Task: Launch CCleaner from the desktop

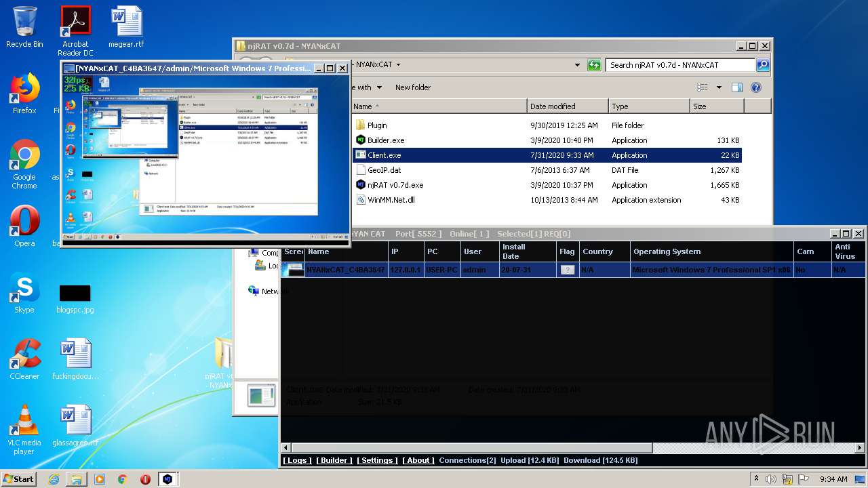Action: (x=24, y=359)
